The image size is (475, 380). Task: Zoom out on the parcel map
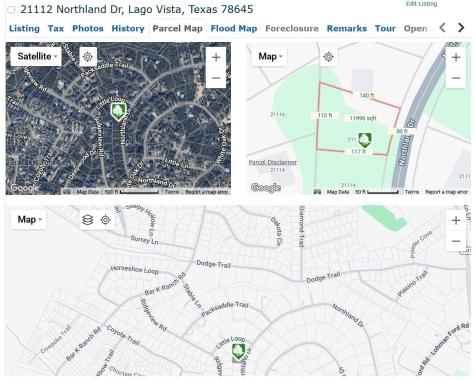tap(456, 78)
